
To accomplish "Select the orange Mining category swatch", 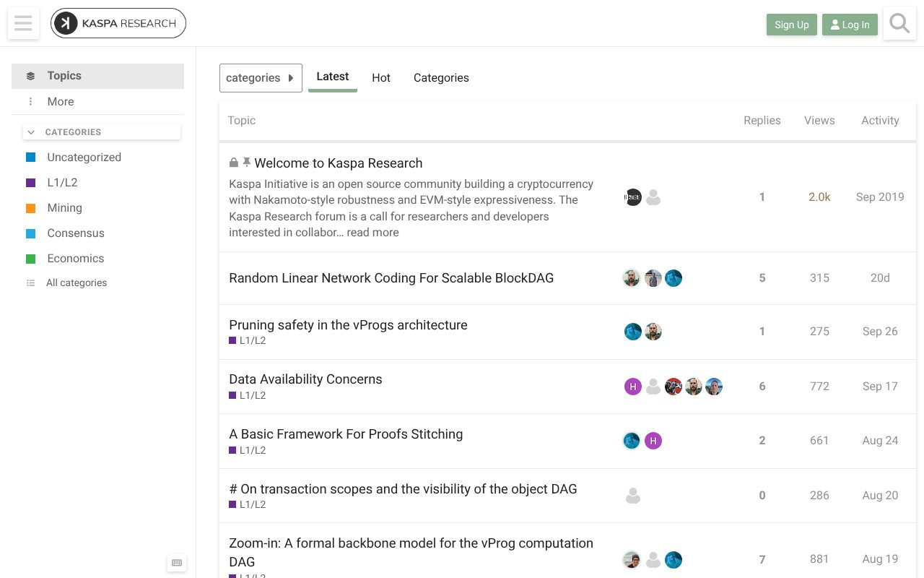I will tap(30, 208).
